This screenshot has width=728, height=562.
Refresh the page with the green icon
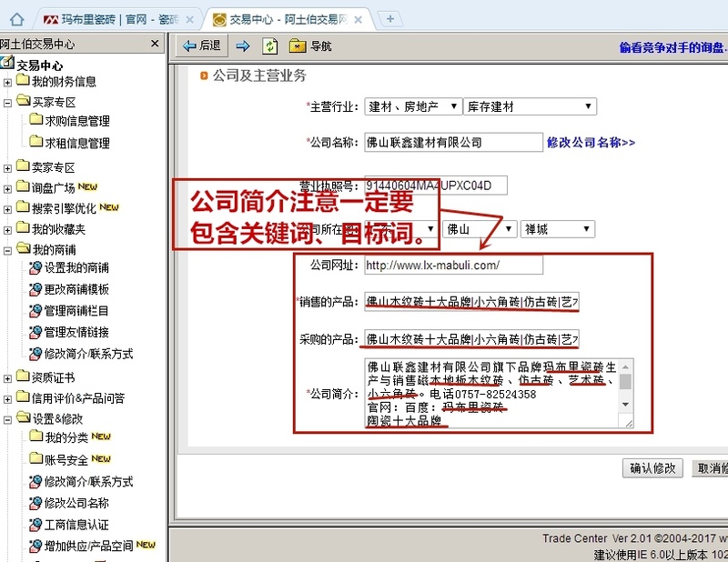tap(269, 45)
